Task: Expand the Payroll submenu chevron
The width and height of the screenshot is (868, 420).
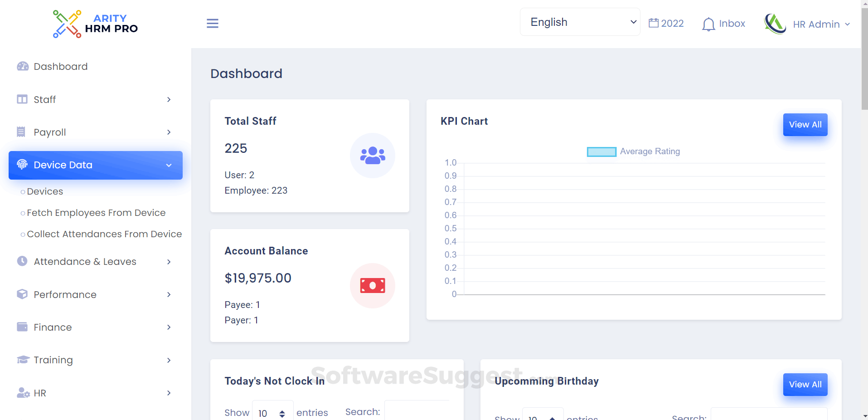Action: (x=169, y=132)
